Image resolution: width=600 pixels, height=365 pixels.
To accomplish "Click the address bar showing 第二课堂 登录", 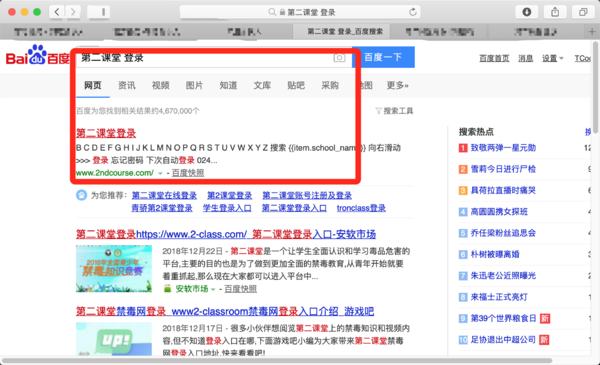I will (300, 12).
